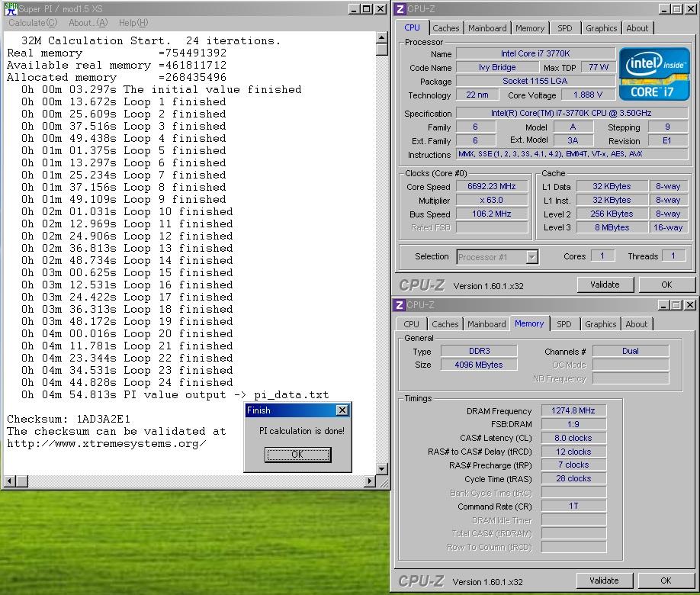Select the Mainboard tab in upper CPU-Z
Viewport: 700px width, 595px height.
click(x=487, y=28)
